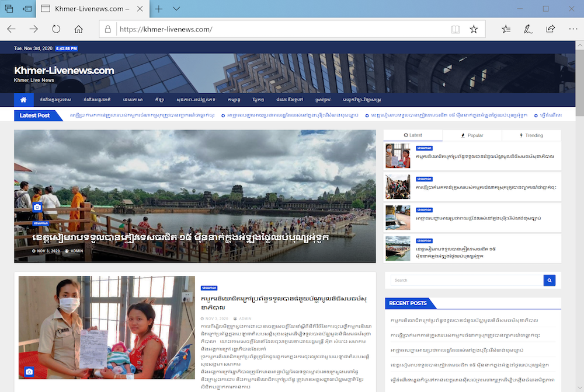The image size is (584, 392).
Task: Open the browser home page
Action: [78, 29]
